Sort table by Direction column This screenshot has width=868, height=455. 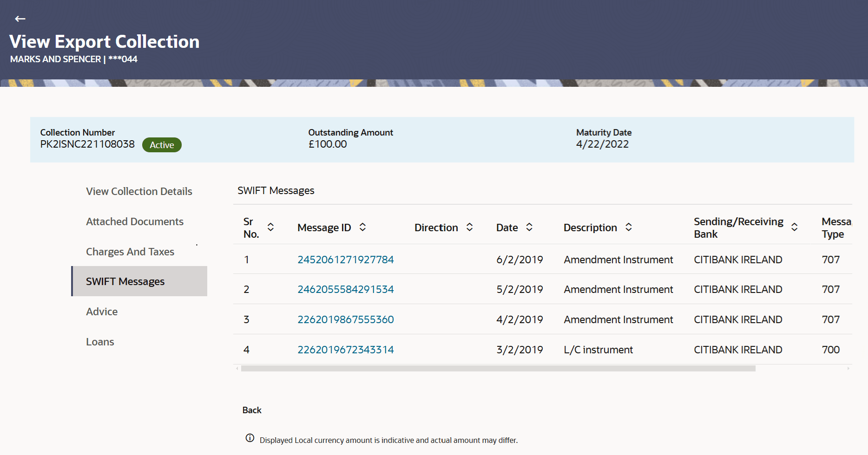tap(469, 227)
